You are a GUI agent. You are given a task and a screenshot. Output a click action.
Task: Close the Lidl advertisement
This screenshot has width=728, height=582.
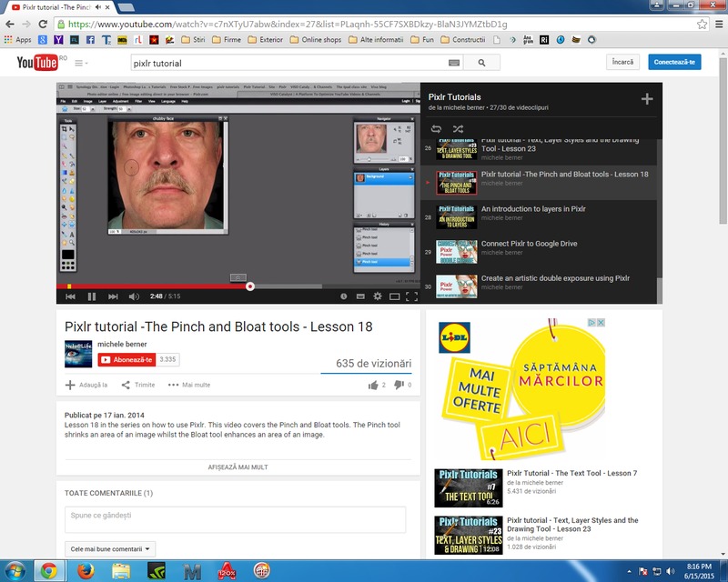pyautogui.click(x=601, y=322)
